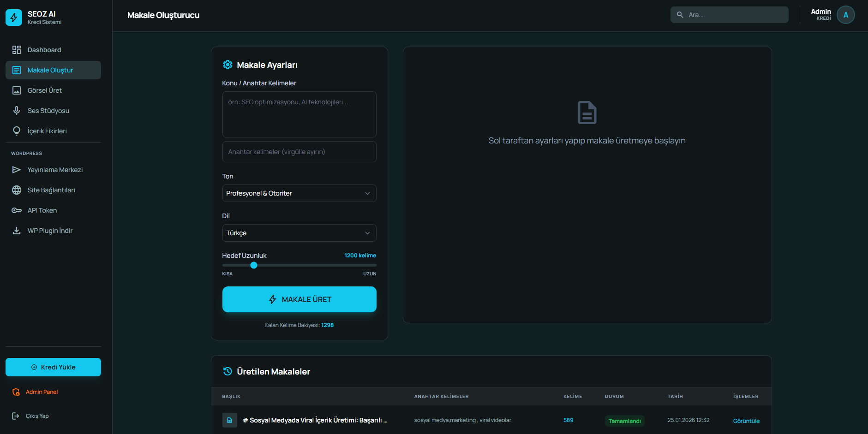The width and height of the screenshot is (868, 434).
Task: Click the search magnifier icon
Action: [680, 15]
